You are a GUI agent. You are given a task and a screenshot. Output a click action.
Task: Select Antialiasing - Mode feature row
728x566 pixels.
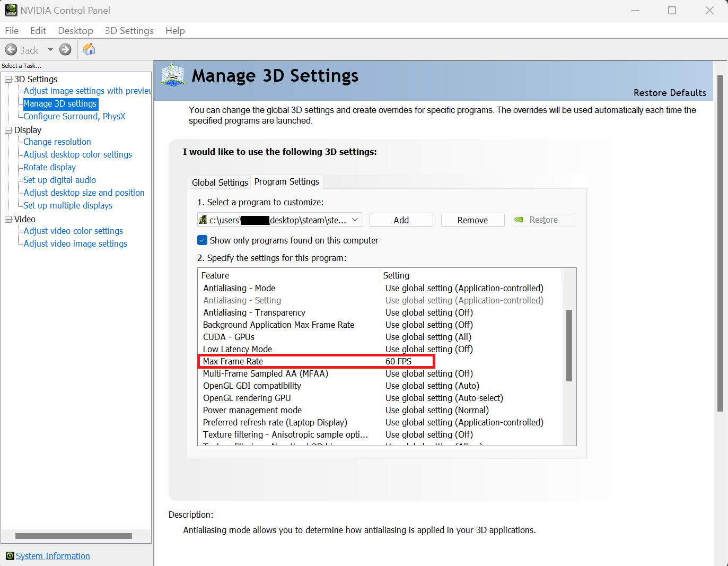pos(380,288)
